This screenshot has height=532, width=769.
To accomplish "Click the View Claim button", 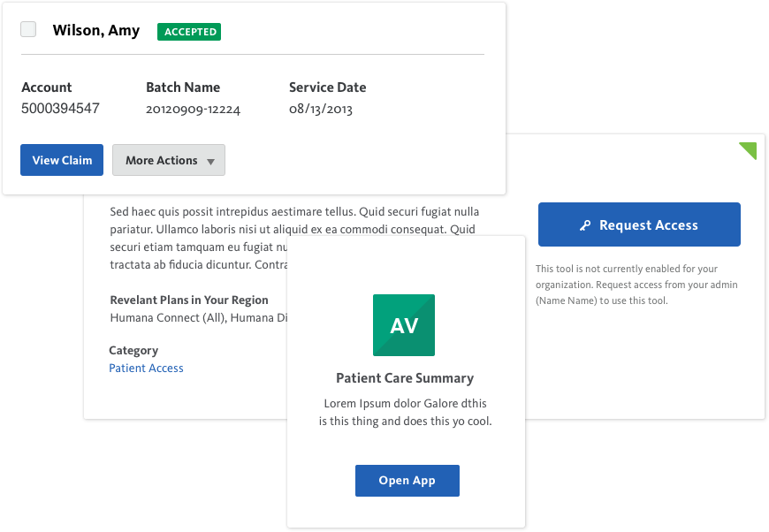I will [x=62, y=160].
